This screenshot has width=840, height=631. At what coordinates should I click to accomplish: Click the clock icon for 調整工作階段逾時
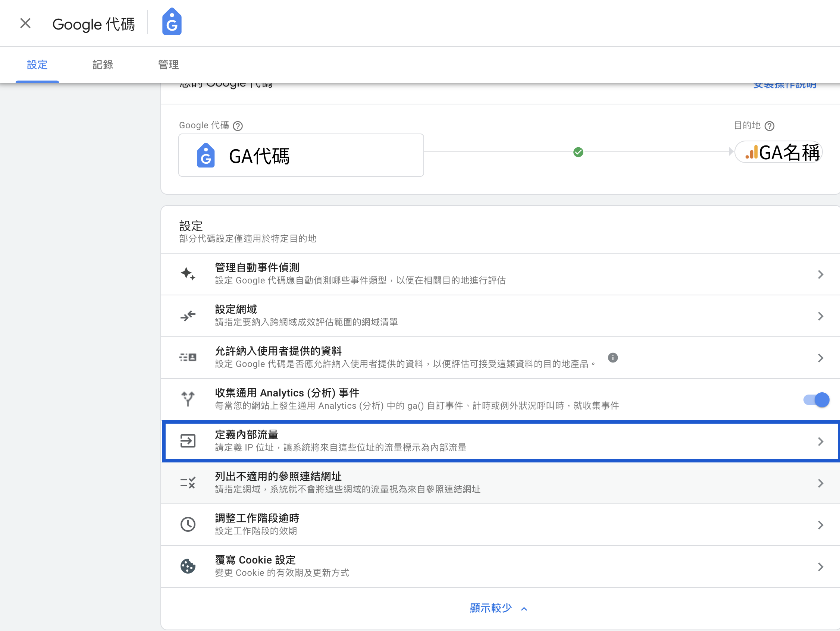coord(188,525)
